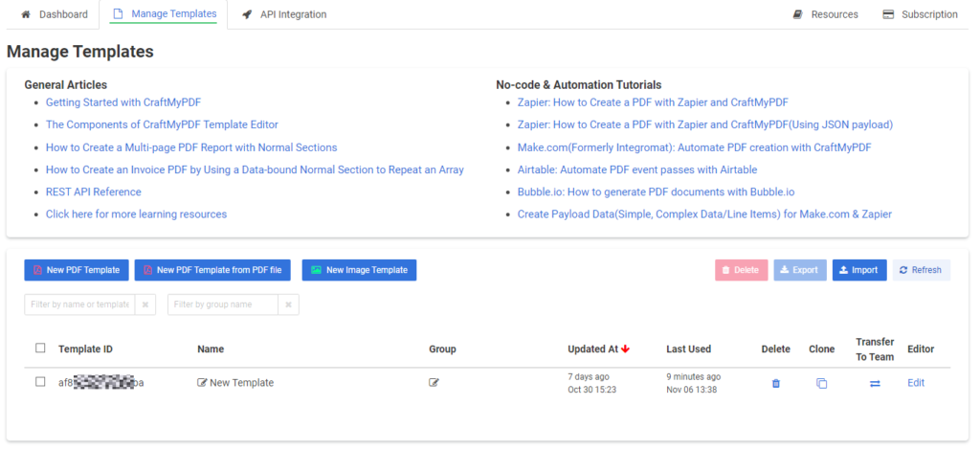The width and height of the screenshot is (980, 450).
Task: Click the pencil icon beside the New Template name
Action: coord(202,383)
